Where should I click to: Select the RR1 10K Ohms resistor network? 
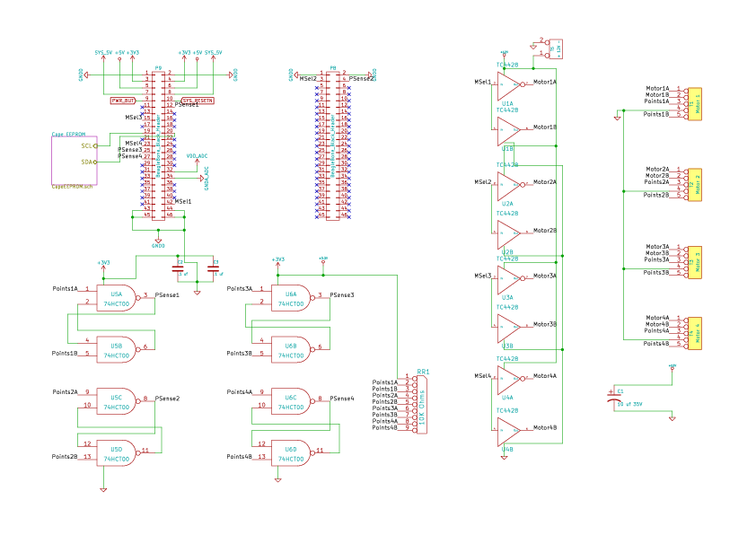tap(420, 403)
